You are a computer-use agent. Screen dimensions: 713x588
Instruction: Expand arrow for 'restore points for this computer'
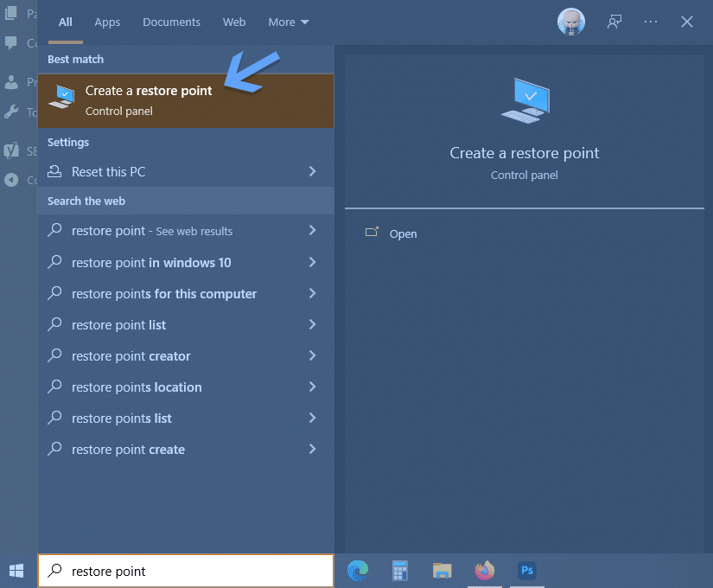312,293
